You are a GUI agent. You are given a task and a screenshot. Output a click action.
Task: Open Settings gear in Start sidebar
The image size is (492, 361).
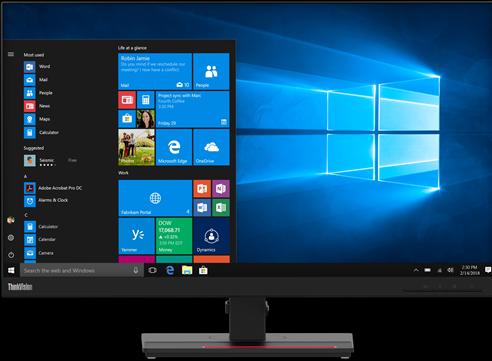pos(11,238)
